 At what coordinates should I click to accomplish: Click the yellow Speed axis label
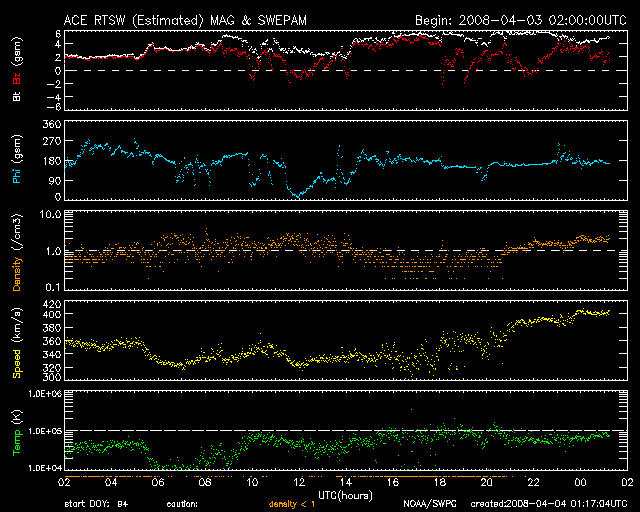coord(17,363)
